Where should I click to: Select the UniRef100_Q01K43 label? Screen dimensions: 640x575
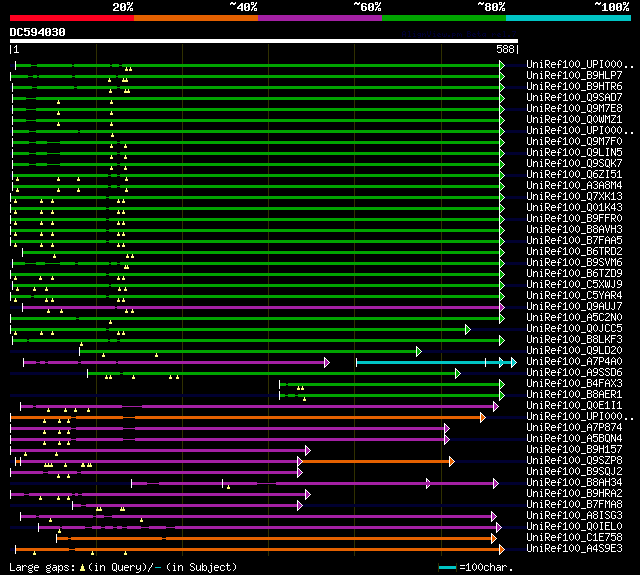tap(574, 208)
